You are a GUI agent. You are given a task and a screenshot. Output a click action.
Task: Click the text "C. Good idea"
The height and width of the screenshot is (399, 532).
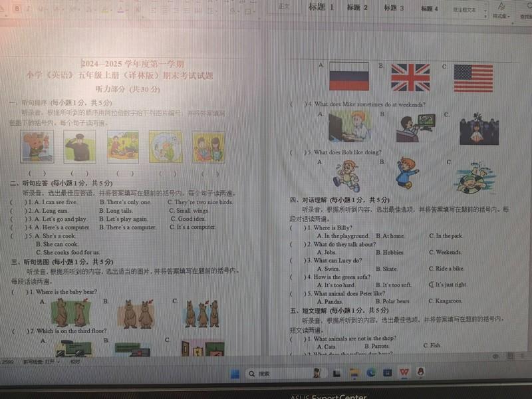188,219
